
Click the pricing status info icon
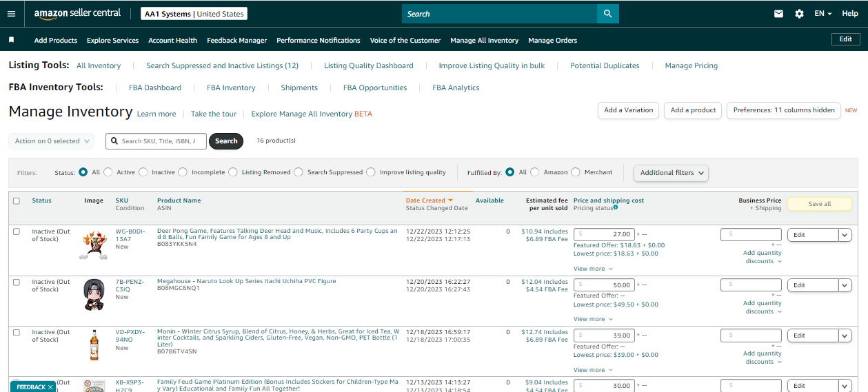[x=615, y=207]
